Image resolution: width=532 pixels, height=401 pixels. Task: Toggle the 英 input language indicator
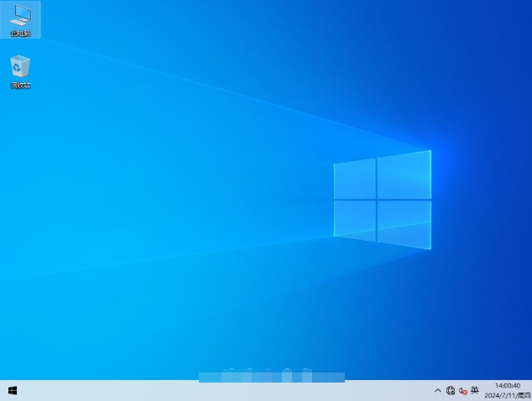pyautogui.click(x=475, y=390)
